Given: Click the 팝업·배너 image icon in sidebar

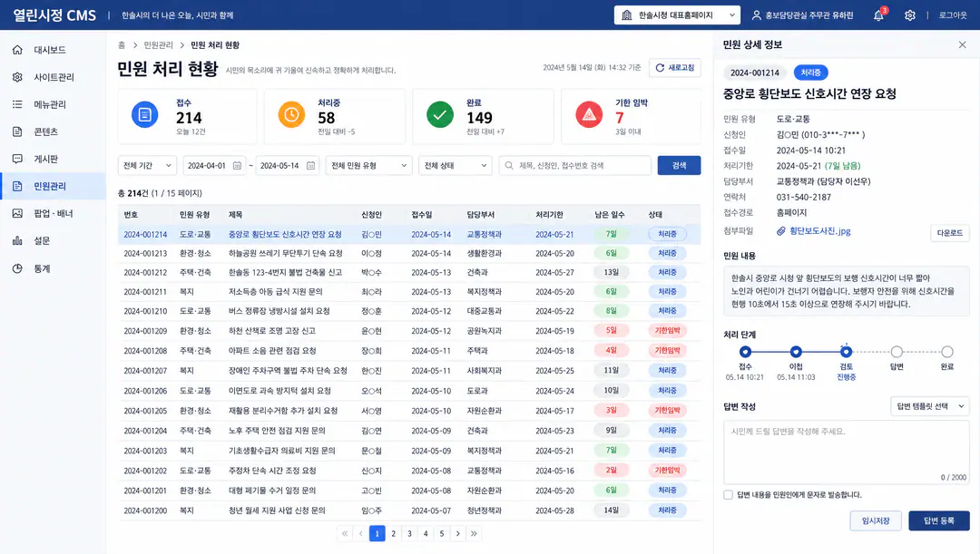Looking at the screenshot, I should (x=17, y=214).
